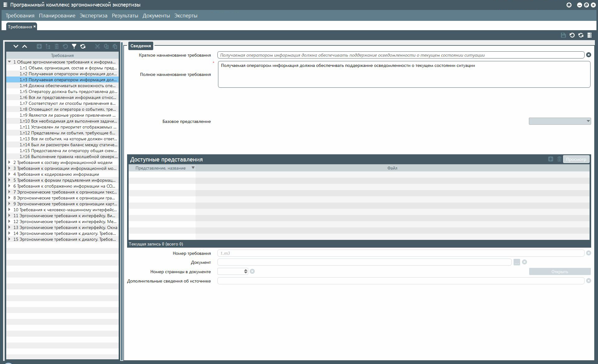Open the Результаты menu
Viewport: 598px width, 364px height.
tap(125, 16)
